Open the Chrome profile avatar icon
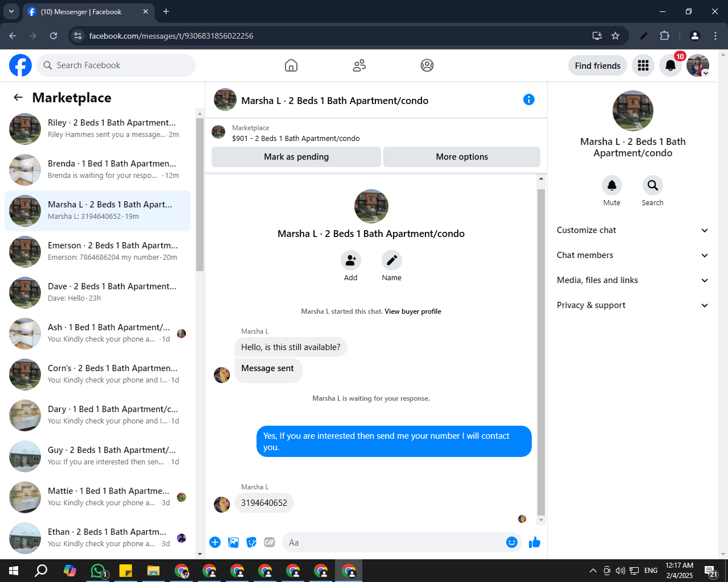Screen dimensions: 728x582 [x=694, y=36]
